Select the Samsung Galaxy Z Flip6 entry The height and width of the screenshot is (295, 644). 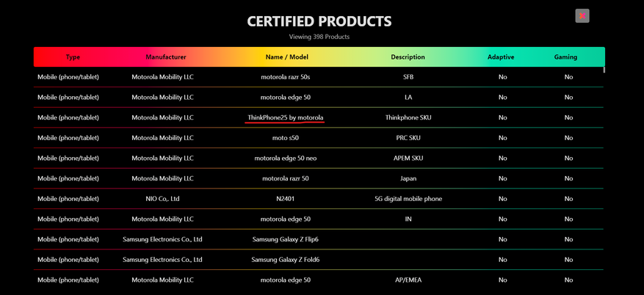(286, 239)
